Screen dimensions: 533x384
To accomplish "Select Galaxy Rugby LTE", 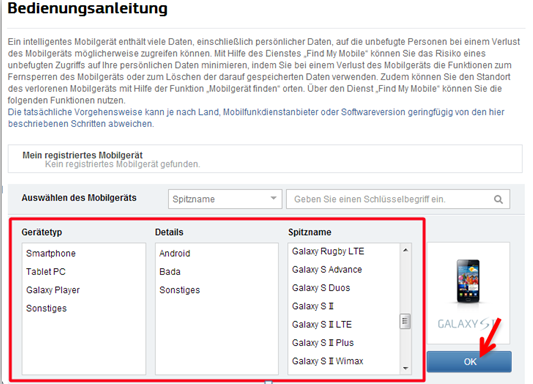I will 328,251.
